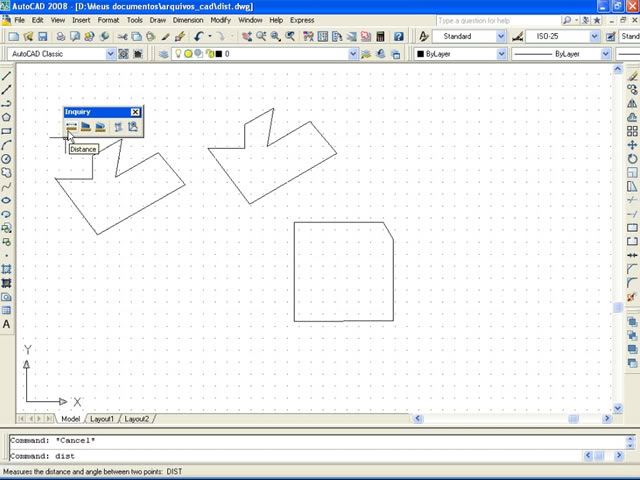Click the Plot printer icon
The width and height of the screenshot is (640, 480).
tap(60, 37)
